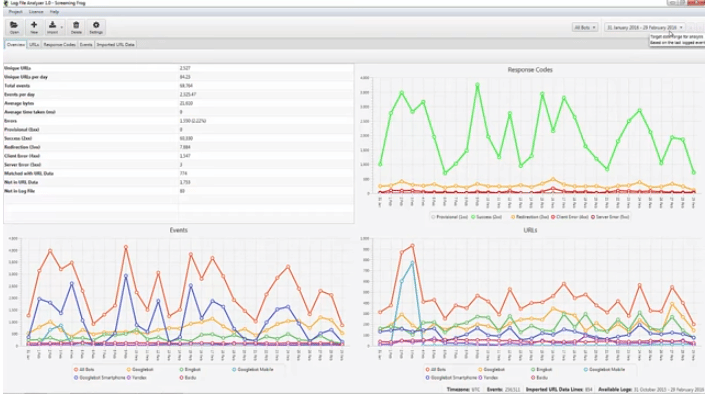Click Googlebot in the Events chart legend

(x=140, y=369)
